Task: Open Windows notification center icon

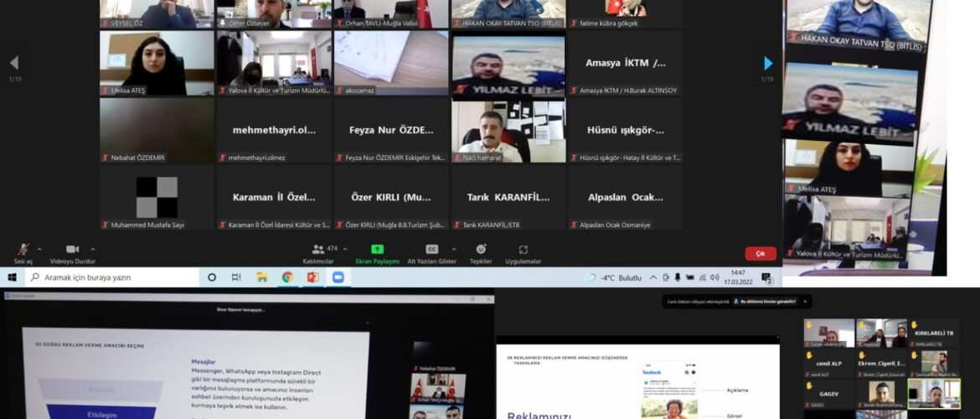Action: tap(766, 277)
